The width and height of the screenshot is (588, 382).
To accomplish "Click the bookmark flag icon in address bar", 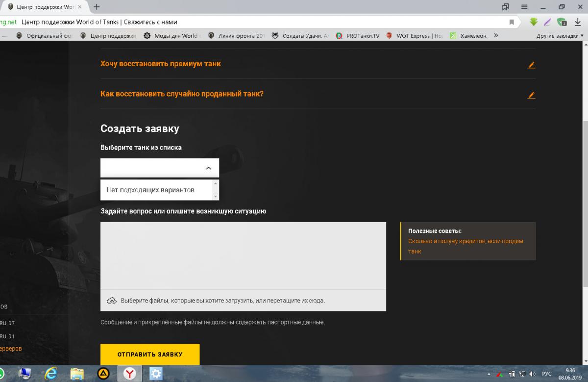I will 512,22.
